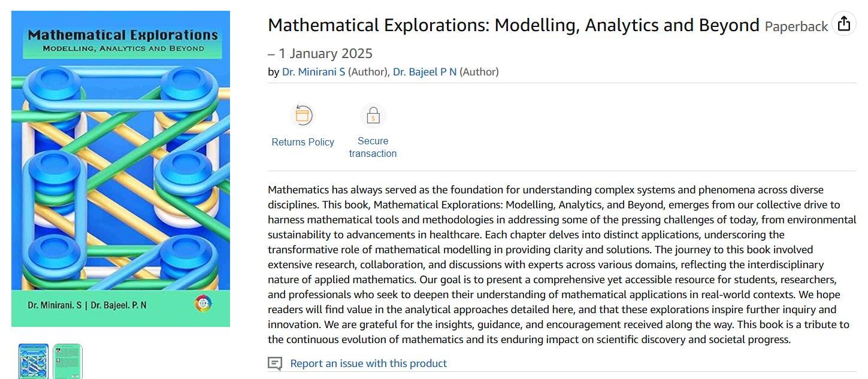Click the product title heading text
This screenshot has height=379, width=868.
pyautogui.click(x=513, y=25)
